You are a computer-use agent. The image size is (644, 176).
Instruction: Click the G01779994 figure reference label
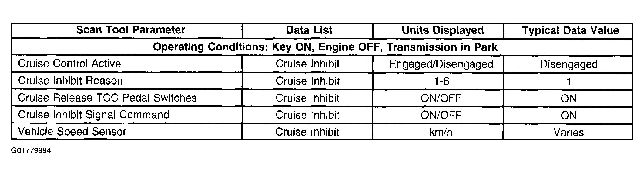point(31,150)
